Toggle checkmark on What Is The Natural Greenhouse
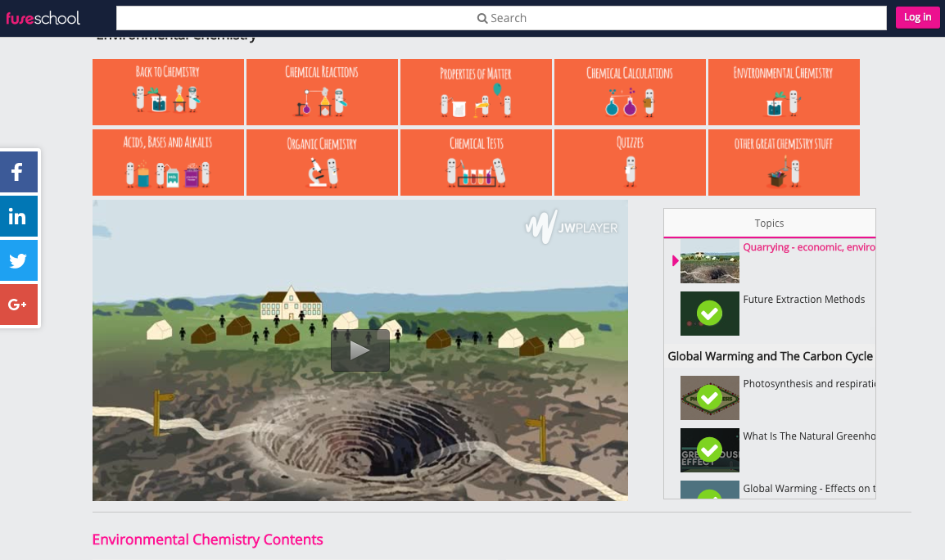 point(709,450)
